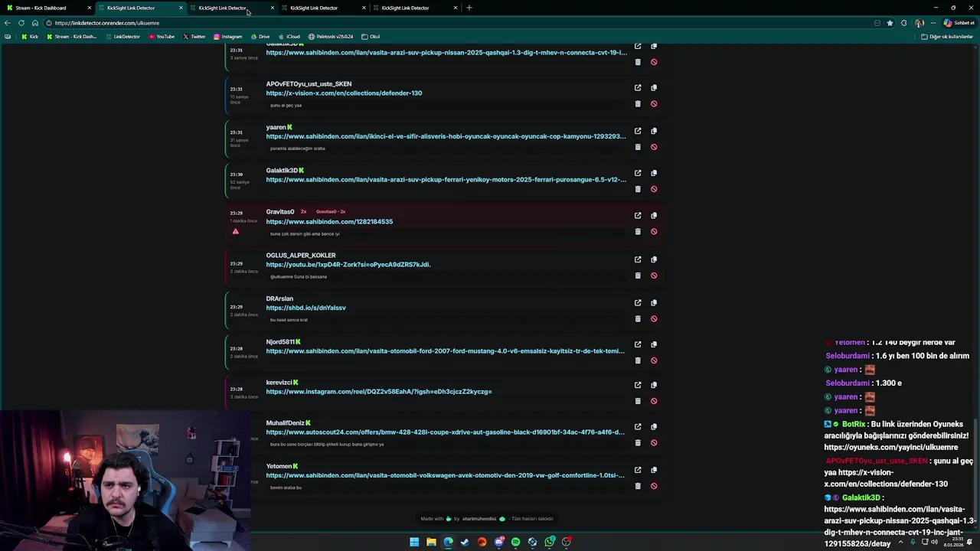This screenshot has height=551, width=980.
Task: Delete the APOvFETOyu_ust_uste_SKEN link entry
Action: point(638,104)
